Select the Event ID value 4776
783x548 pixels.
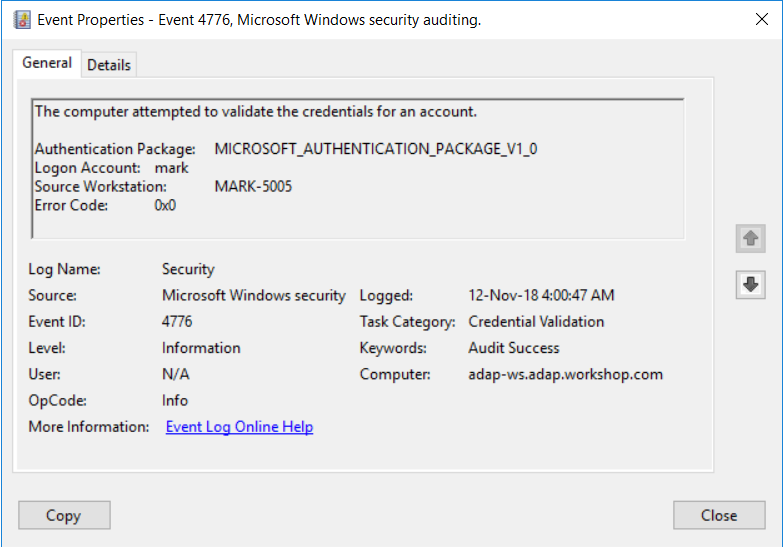[x=177, y=322]
